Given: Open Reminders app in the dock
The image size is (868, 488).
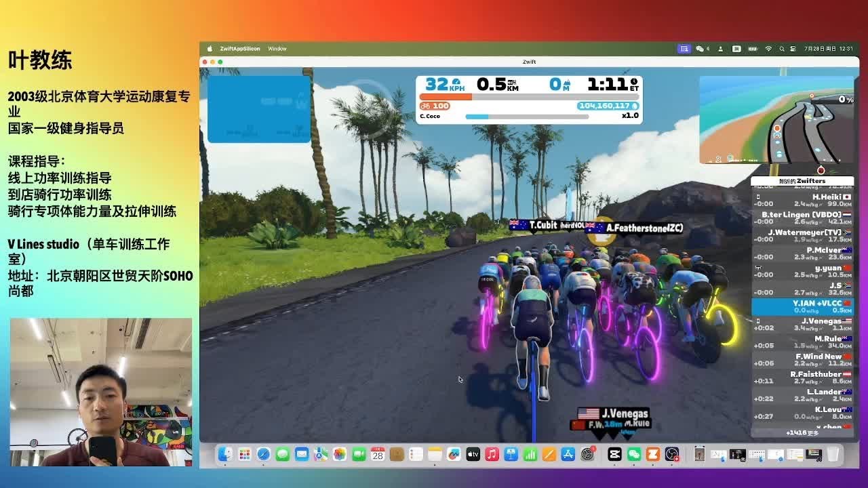Looking at the screenshot, I should [x=416, y=454].
